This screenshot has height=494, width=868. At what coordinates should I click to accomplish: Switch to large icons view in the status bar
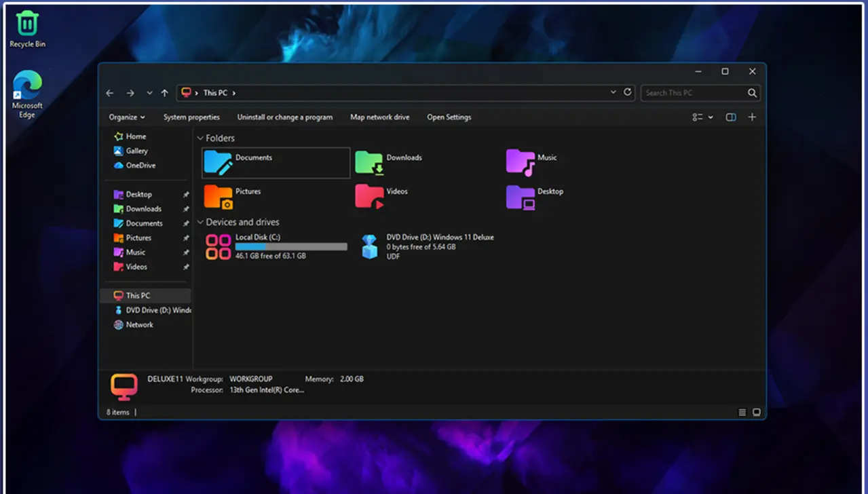click(x=757, y=413)
